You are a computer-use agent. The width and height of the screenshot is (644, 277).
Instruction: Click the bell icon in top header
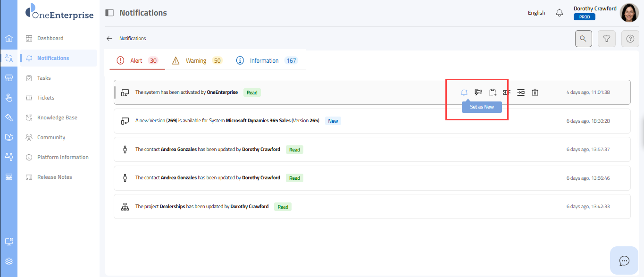tap(560, 13)
